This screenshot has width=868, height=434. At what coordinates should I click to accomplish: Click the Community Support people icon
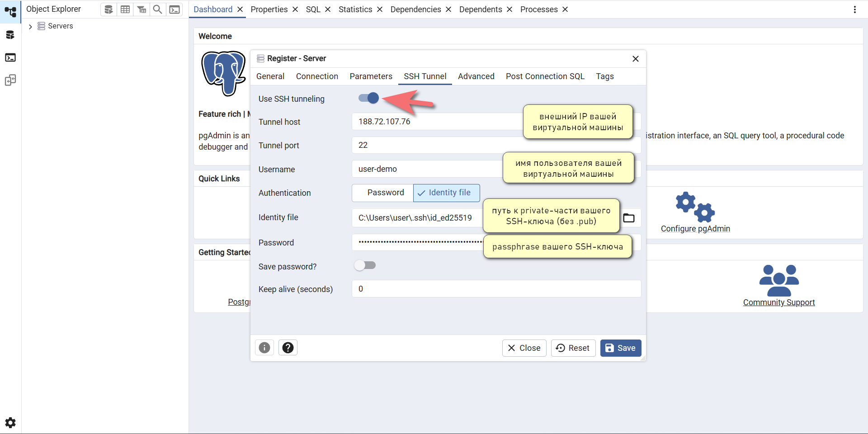(779, 280)
